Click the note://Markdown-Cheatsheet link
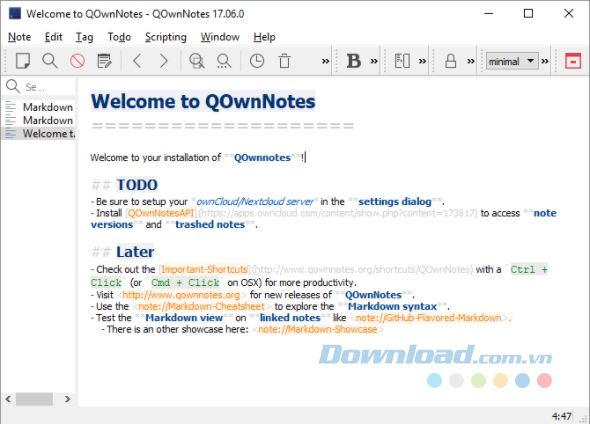590x424 pixels. coord(202,306)
